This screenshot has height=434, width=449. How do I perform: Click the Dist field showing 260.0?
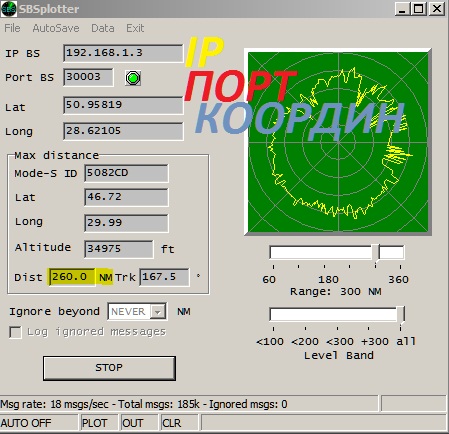pyautogui.click(x=72, y=277)
